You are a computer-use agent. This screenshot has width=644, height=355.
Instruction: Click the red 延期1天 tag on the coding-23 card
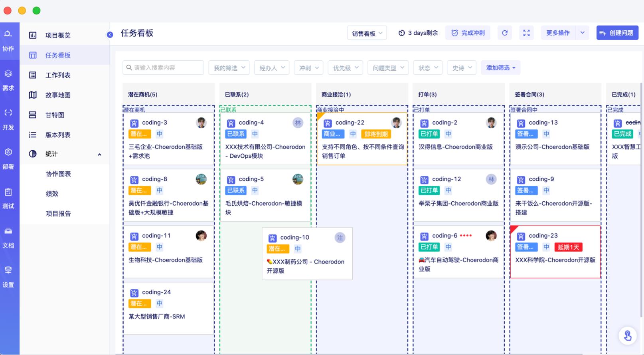point(568,247)
